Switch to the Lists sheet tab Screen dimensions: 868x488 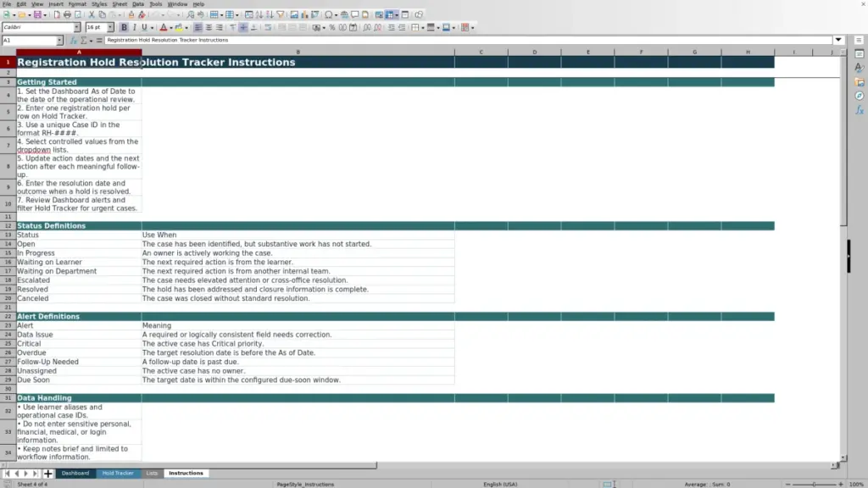[x=152, y=473]
